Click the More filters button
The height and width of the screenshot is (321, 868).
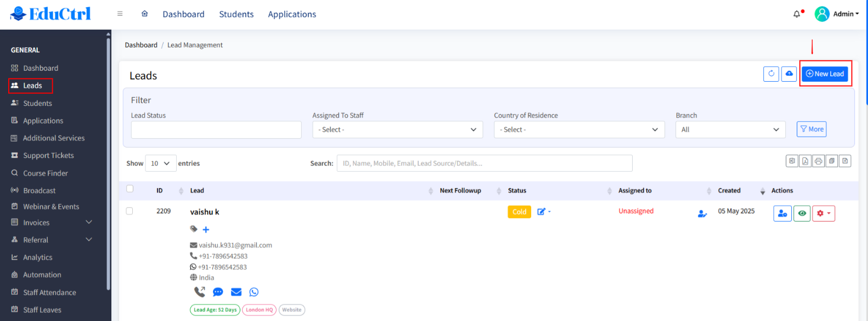pyautogui.click(x=811, y=129)
